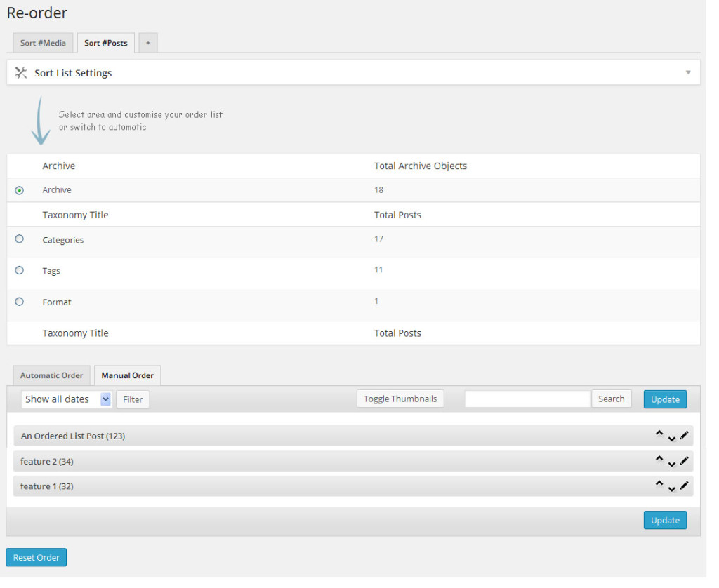The height and width of the screenshot is (588, 719).
Task: Switch to the Automatic Order tab
Action: point(52,382)
